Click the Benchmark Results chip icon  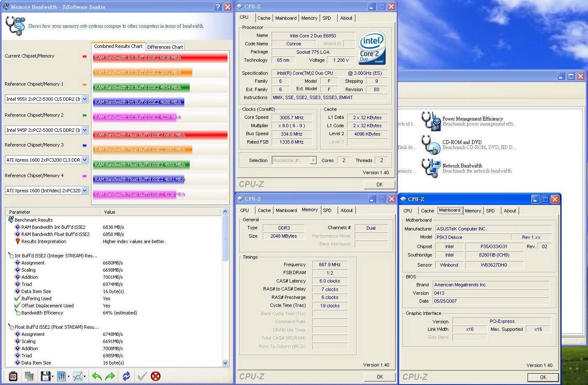coord(11,220)
